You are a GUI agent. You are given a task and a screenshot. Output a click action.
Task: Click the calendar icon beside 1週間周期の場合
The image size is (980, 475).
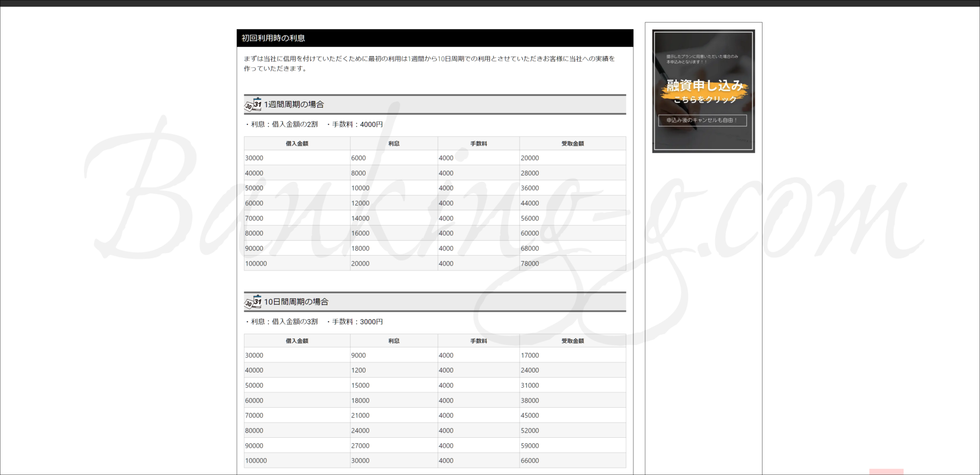(253, 104)
